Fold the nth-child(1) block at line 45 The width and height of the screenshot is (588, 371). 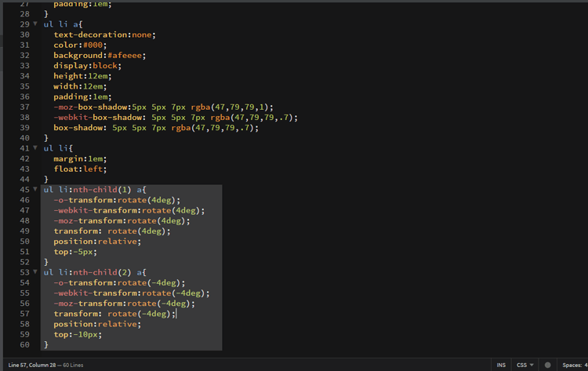point(35,189)
